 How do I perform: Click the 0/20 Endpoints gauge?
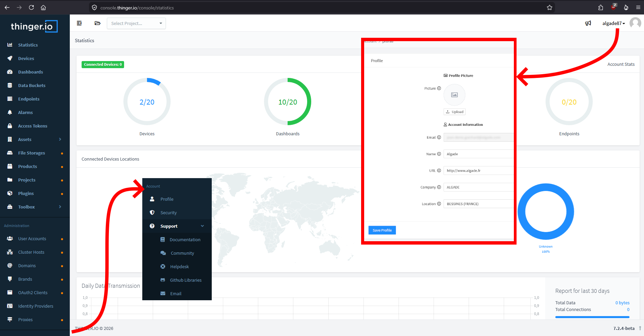569,102
